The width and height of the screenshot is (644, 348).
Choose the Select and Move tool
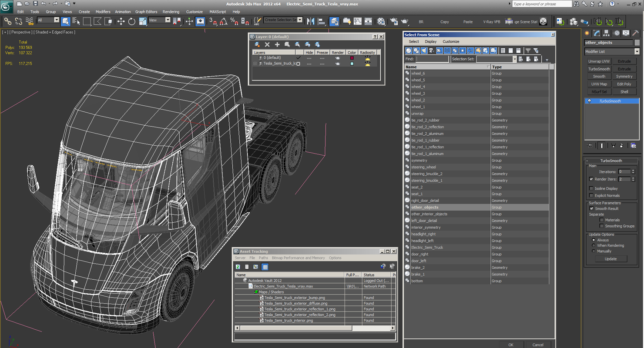pyautogui.click(x=121, y=21)
